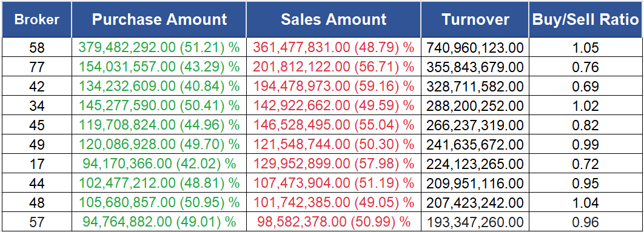Select purchase amount 94,170,366.00 cell
The image size is (644, 232).
click(159, 164)
